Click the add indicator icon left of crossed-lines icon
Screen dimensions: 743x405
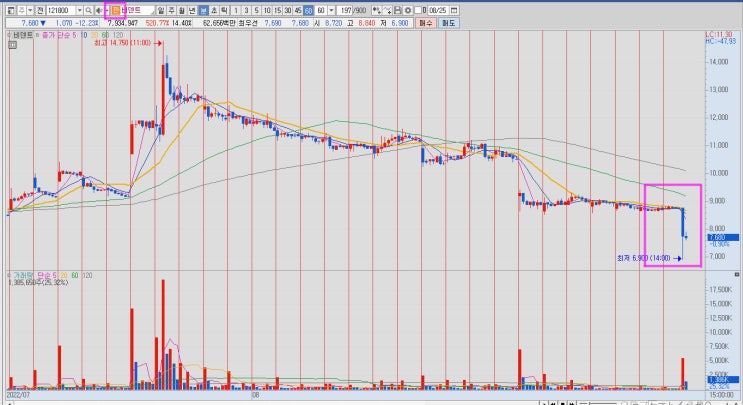(x=377, y=10)
